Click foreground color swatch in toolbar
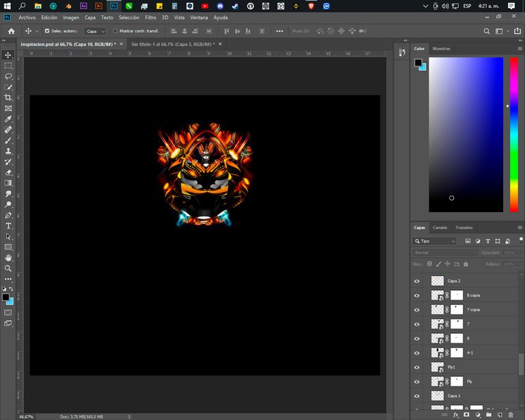 [5, 298]
